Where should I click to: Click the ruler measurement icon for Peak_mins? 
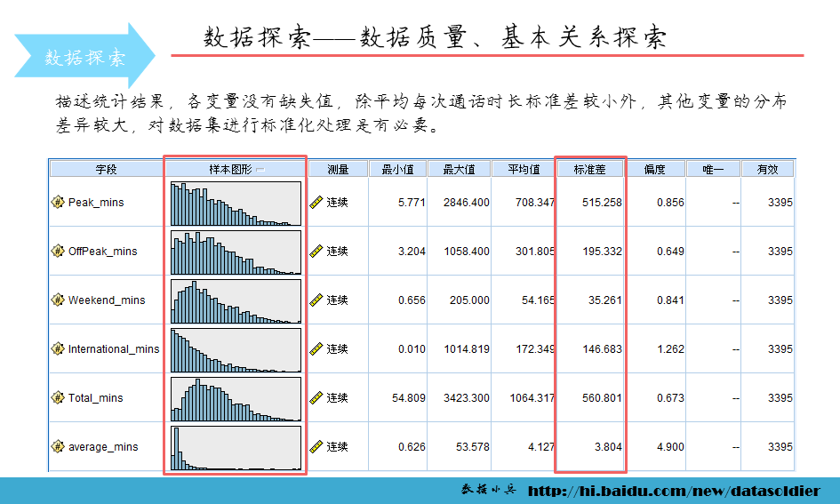point(316,203)
